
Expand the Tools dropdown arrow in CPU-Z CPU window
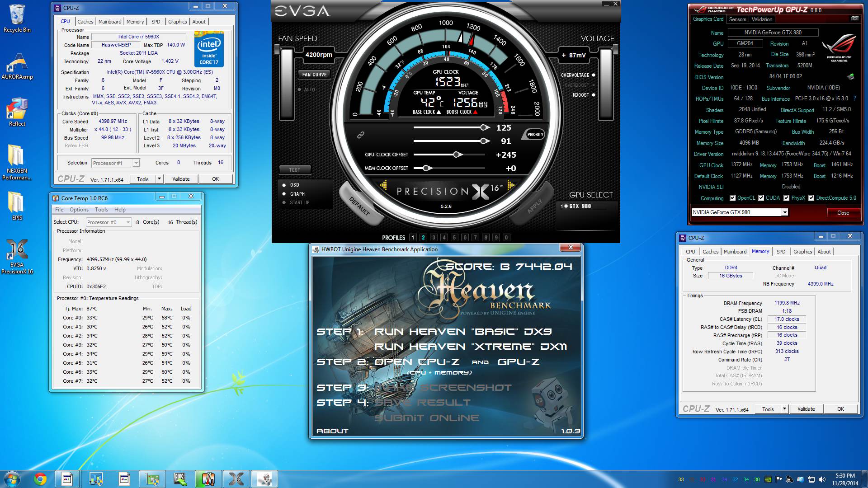click(x=159, y=179)
